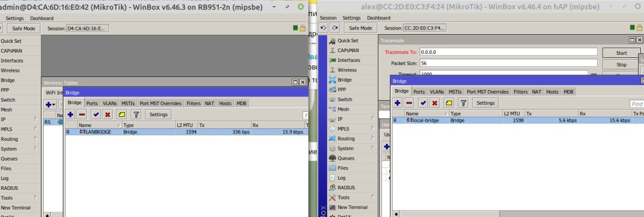Screen dimensions: 644x217
Task: Select the local-bridge row in right window
Action: tap(518, 120)
